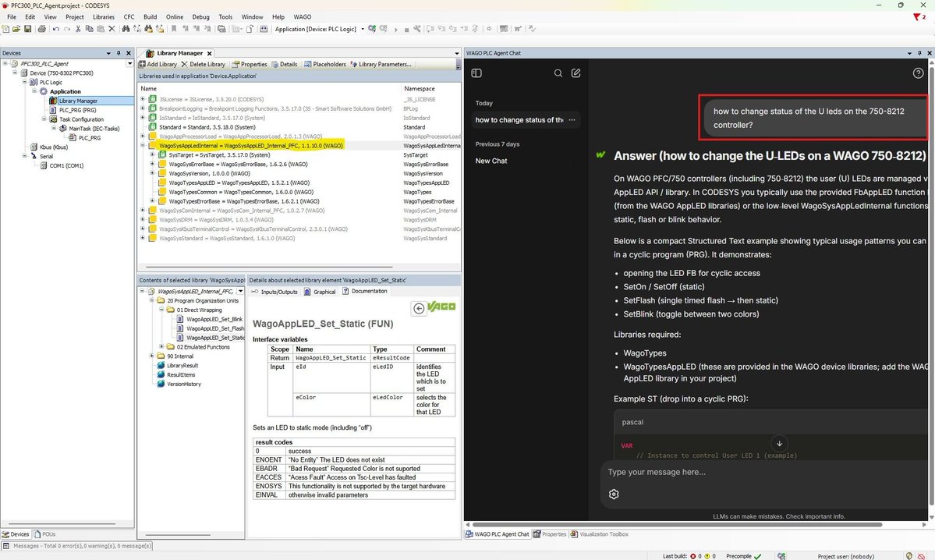
Task: Click the Login online toolbar icon
Action: pos(372,29)
